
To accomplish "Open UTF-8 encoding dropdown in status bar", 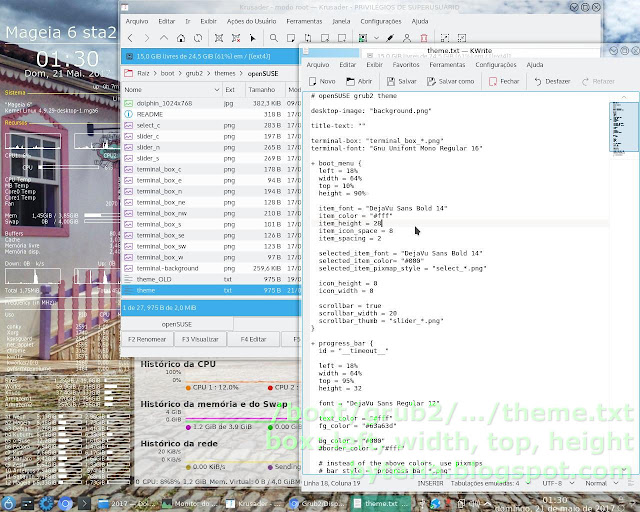I will pos(558,483).
